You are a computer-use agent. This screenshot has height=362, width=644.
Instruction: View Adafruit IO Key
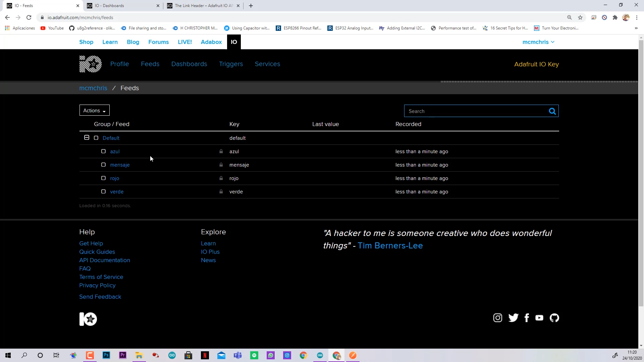pyautogui.click(x=536, y=64)
